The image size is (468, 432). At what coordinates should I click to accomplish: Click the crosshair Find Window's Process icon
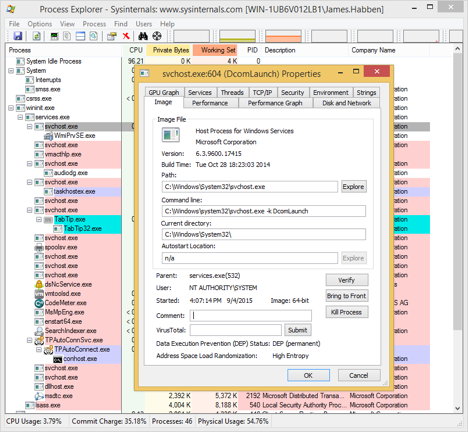[157, 36]
